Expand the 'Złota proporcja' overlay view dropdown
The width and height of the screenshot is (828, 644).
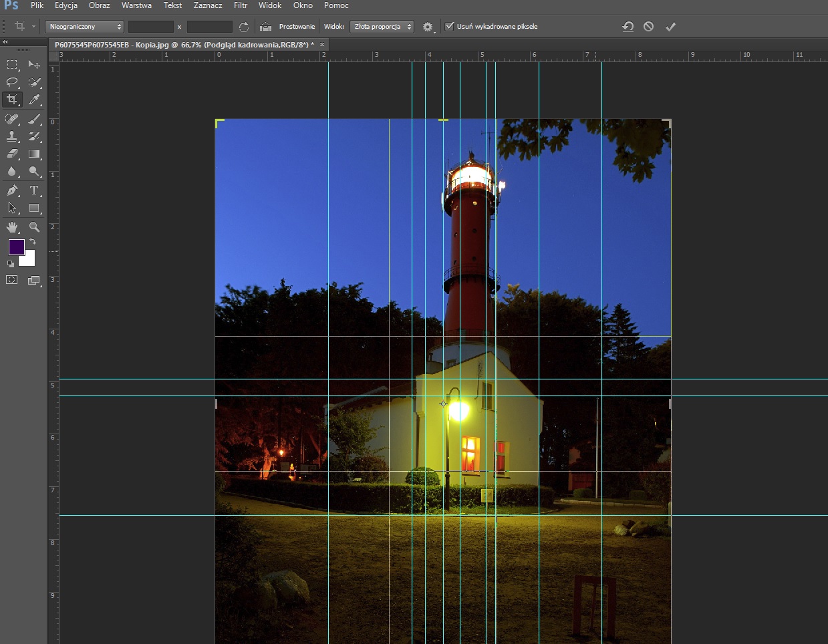pos(382,27)
